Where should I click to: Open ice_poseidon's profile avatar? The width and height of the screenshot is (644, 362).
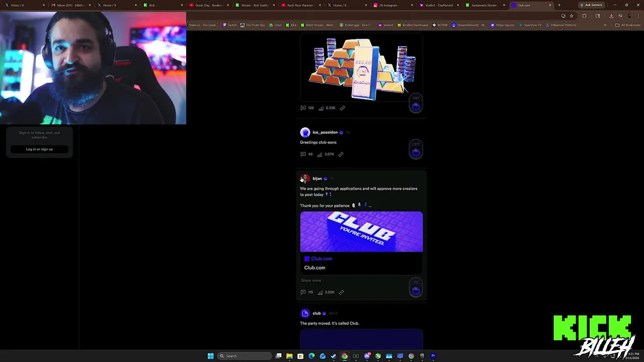[305, 132]
